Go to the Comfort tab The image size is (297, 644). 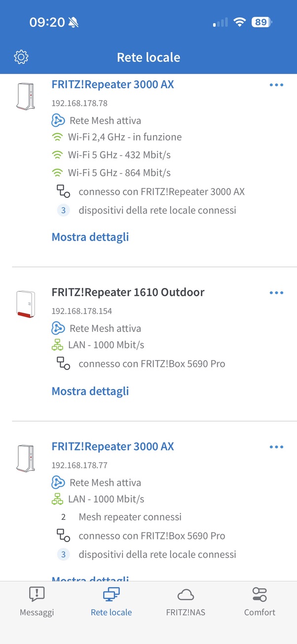coord(260,602)
